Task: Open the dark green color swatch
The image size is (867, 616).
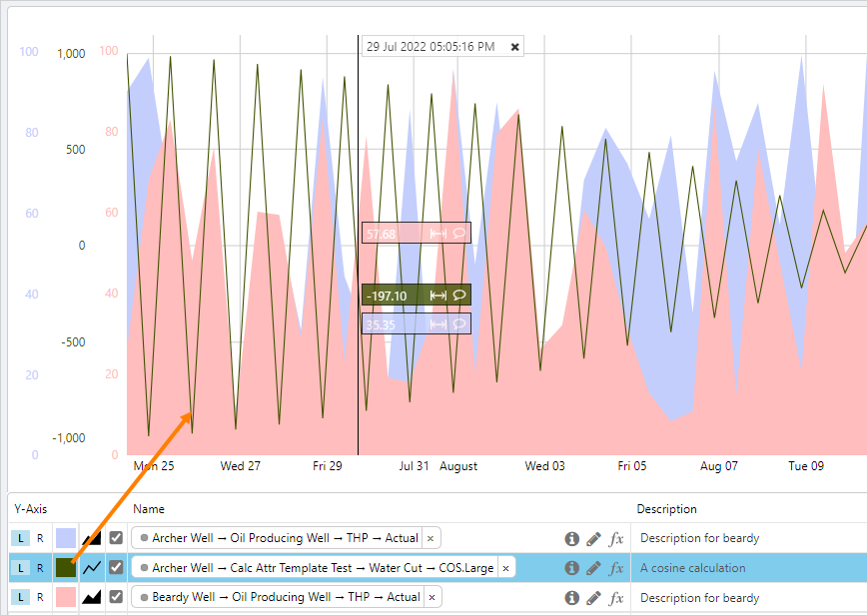Action: pyautogui.click(x=66, y=568)
